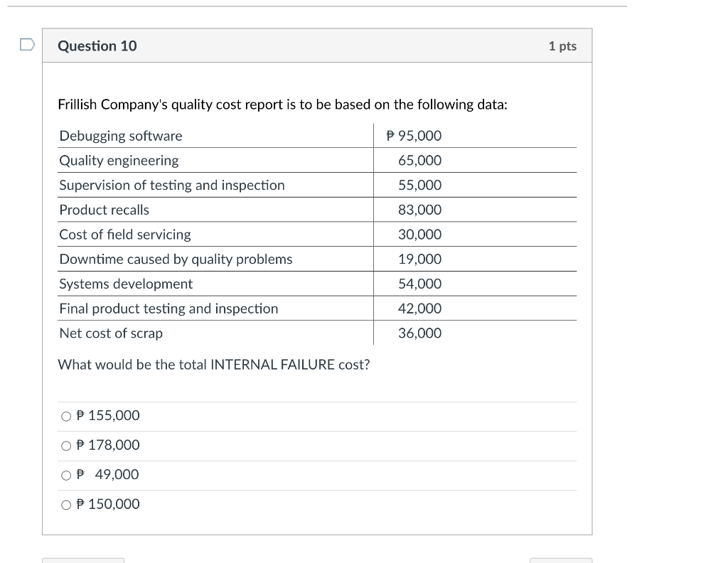The image size is (728, 563).
Task: Select the ₱150,000 answer option
Action: (x=65, y=504)
